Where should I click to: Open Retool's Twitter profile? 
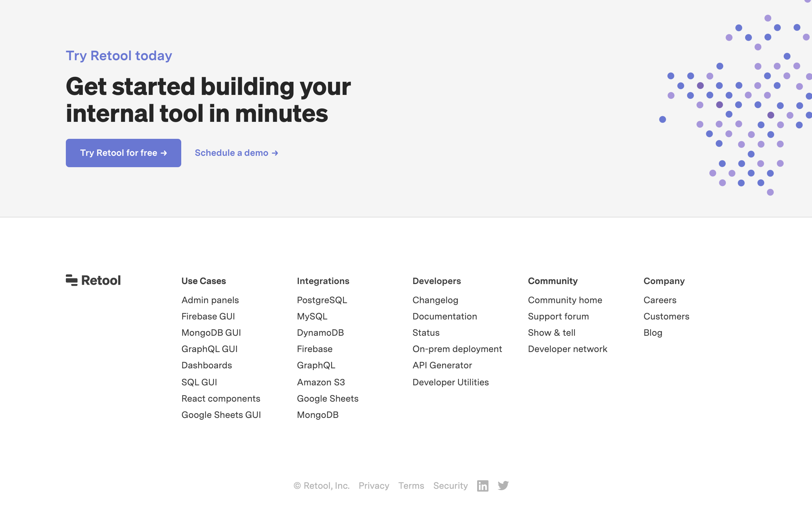point(503,486)
